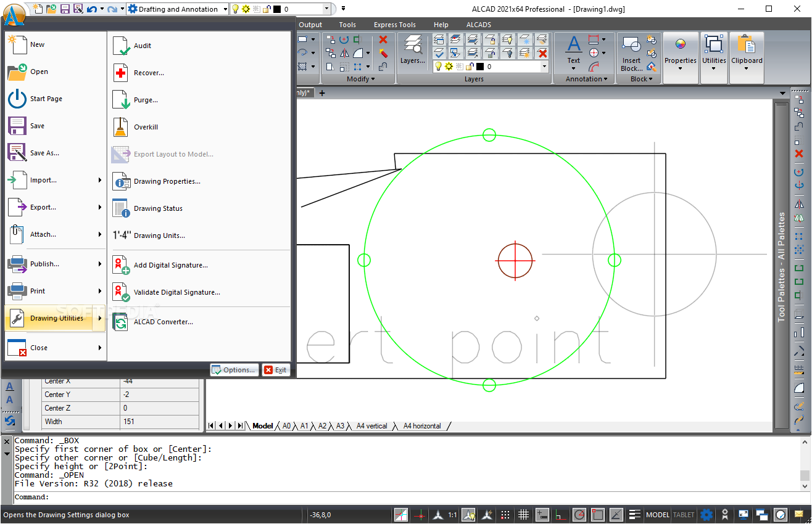This screenshot has width=812, height=524.
Task: Click the Save icon in quick access toolbar
Action: tap(65, 9)
